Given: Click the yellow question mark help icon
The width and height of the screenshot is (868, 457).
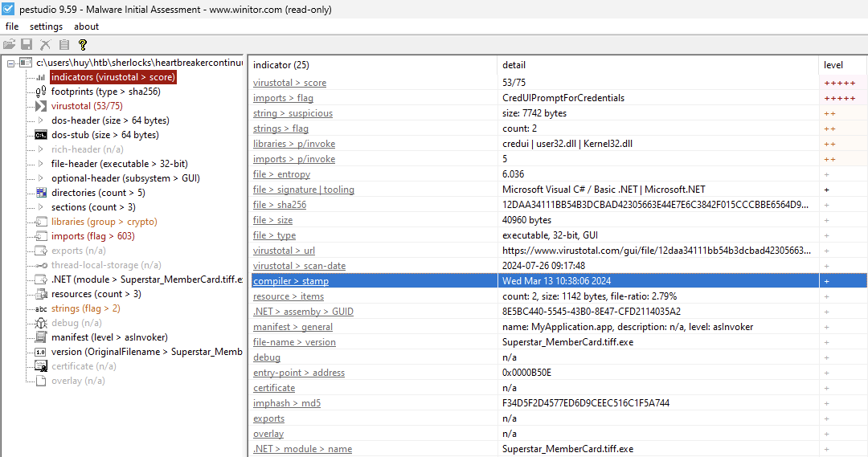Looking at the screenshot, I should [x=82, y=45].
